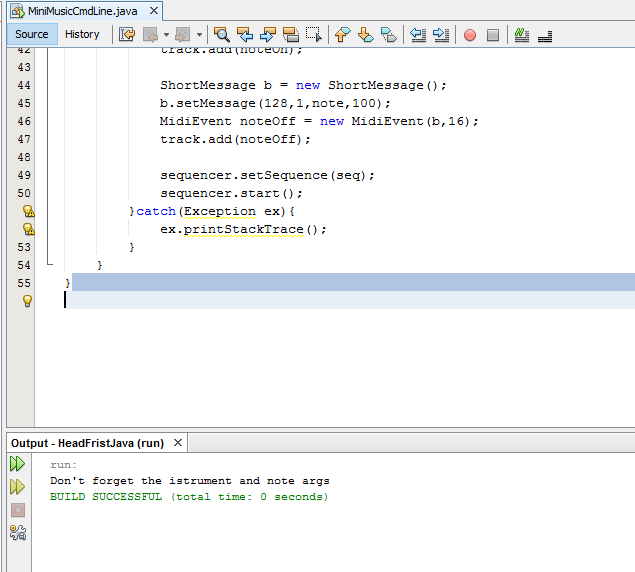Viewport: 635px width, 572px height.
Task: Jump to Previous Bookmark
Action: (342, 34)
